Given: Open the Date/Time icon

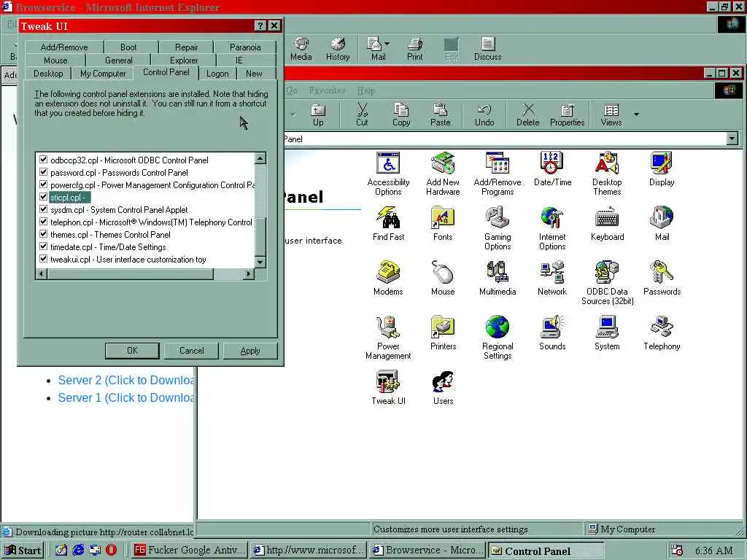Looking at the screenshot, I should point(552,169).
